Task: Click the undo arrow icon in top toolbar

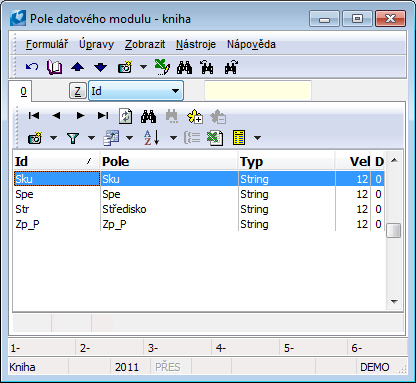Action: click(32, 67)
